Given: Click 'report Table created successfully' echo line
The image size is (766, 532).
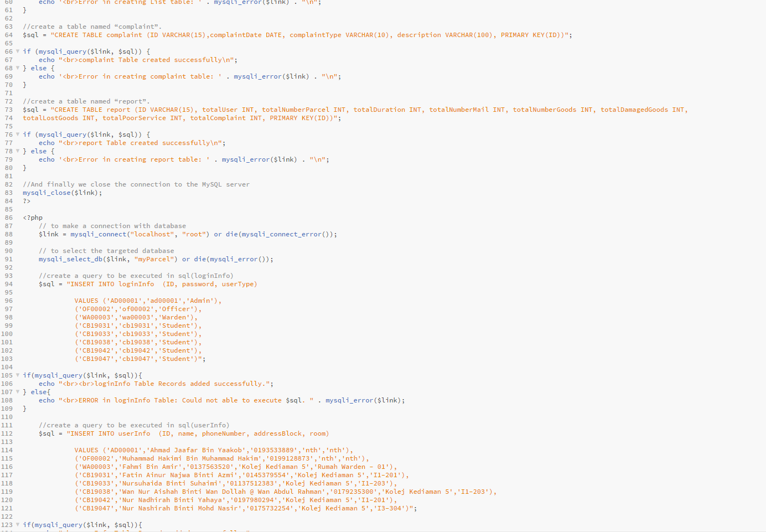Looking at the screenshot, I should tap(132, 143).
